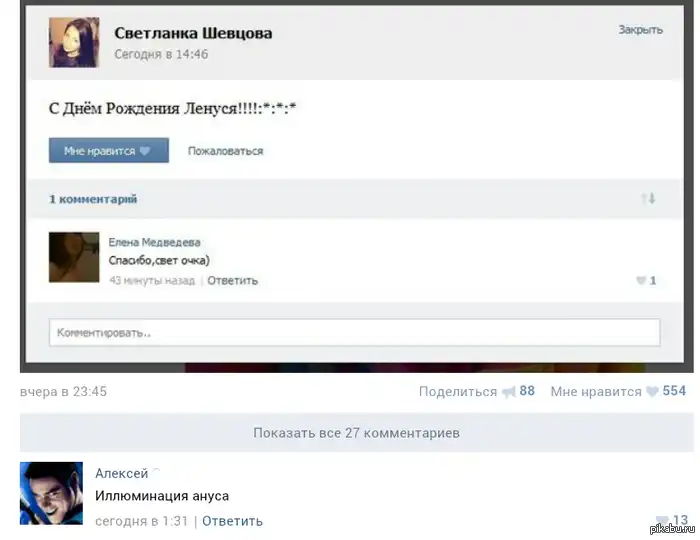Like Elena Medvedeva's comment via heart icon

[x=641, y=280]
